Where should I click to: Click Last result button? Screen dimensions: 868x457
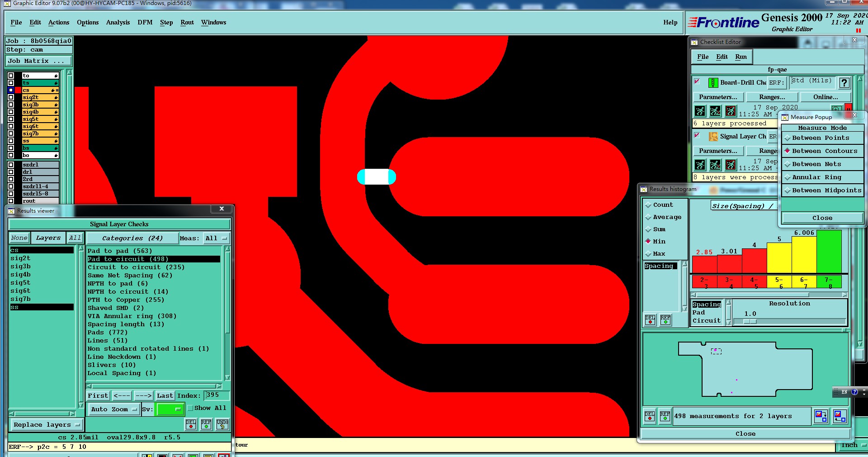pyautogui.click(x=165, y=396)
